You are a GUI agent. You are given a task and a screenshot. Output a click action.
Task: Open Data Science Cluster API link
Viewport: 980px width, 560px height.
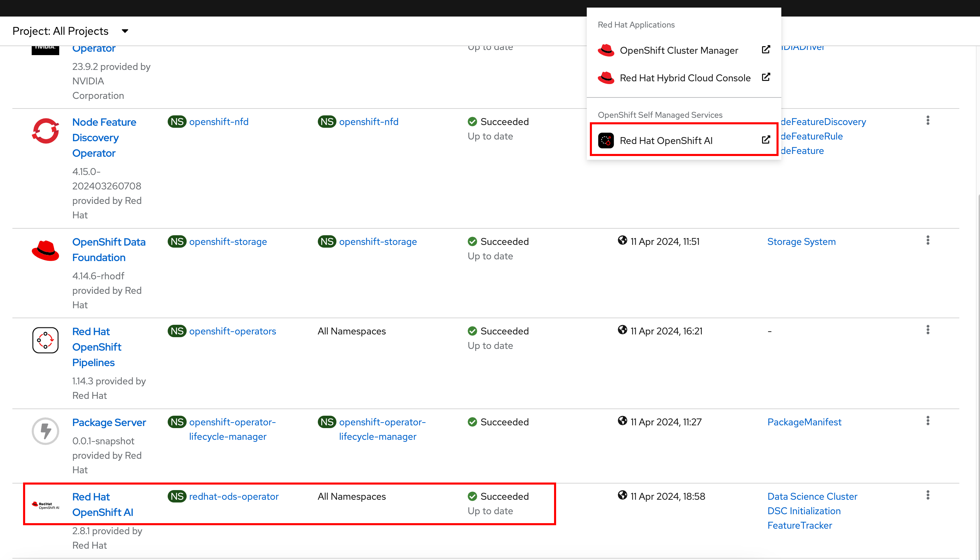click(x=812, y=497)
